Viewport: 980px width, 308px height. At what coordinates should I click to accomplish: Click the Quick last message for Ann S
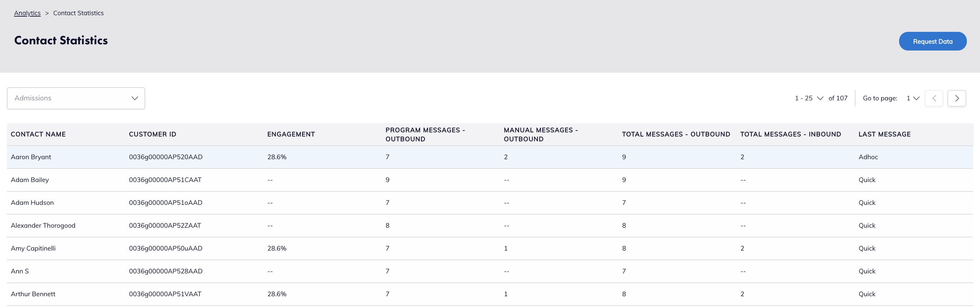point(867,271)
